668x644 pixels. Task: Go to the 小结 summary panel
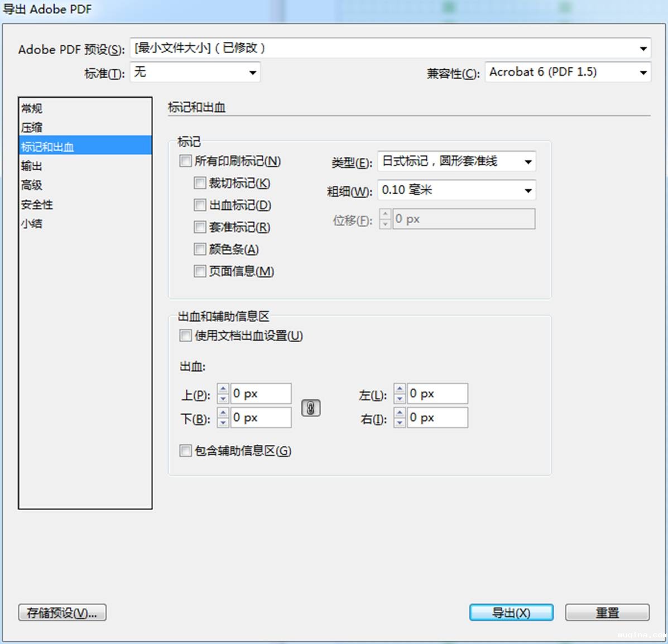point(32,224)
